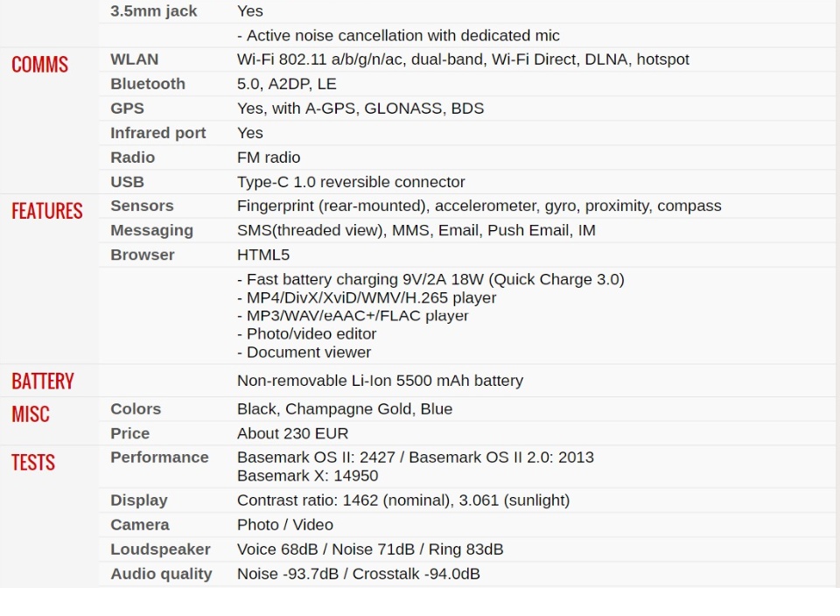
Task: Click the Messaging row label
Action: pos(151,230)
